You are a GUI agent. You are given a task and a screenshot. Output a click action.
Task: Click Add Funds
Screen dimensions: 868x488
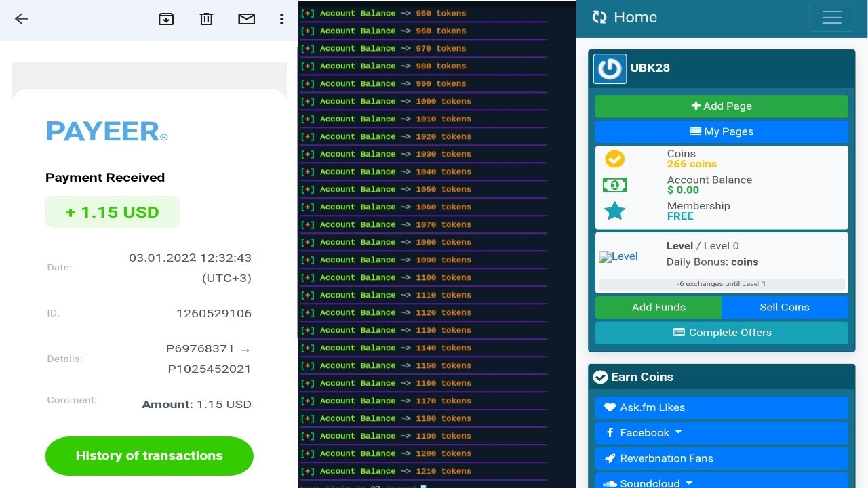658,307
